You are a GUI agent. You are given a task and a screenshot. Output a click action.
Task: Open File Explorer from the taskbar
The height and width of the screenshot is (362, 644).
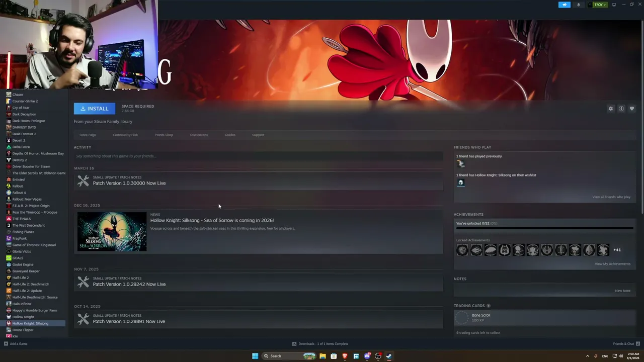(323, 356)
